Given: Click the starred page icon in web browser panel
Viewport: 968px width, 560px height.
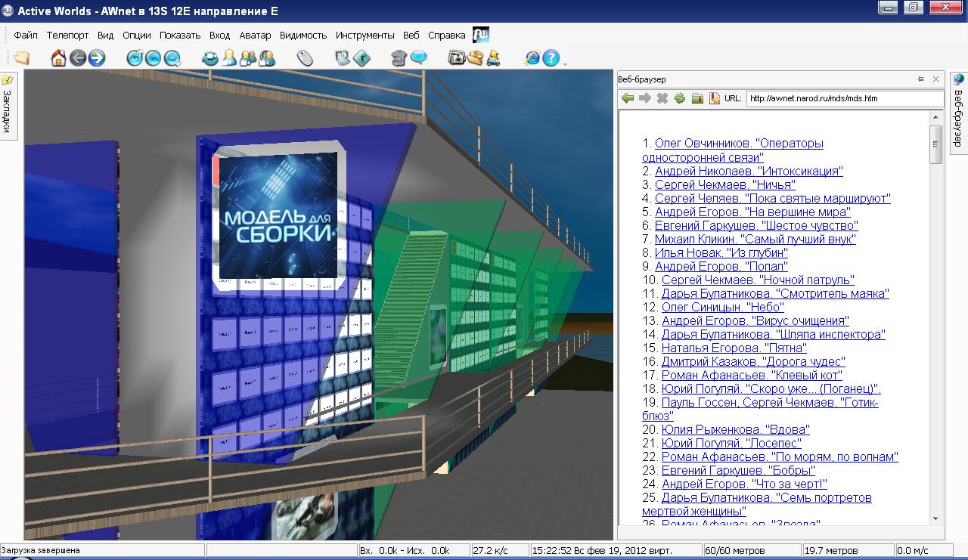Looking at the screenshot, I should click(715, 98).
